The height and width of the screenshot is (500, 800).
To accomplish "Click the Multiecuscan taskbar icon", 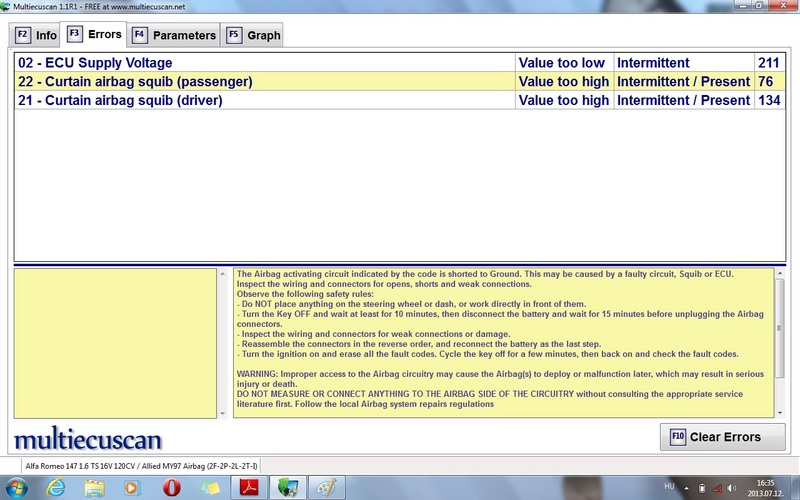I will (288, 488).
